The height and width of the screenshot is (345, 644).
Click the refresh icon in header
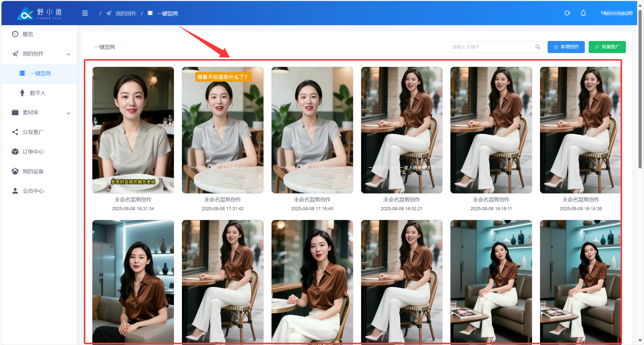(x=567, y=13)
